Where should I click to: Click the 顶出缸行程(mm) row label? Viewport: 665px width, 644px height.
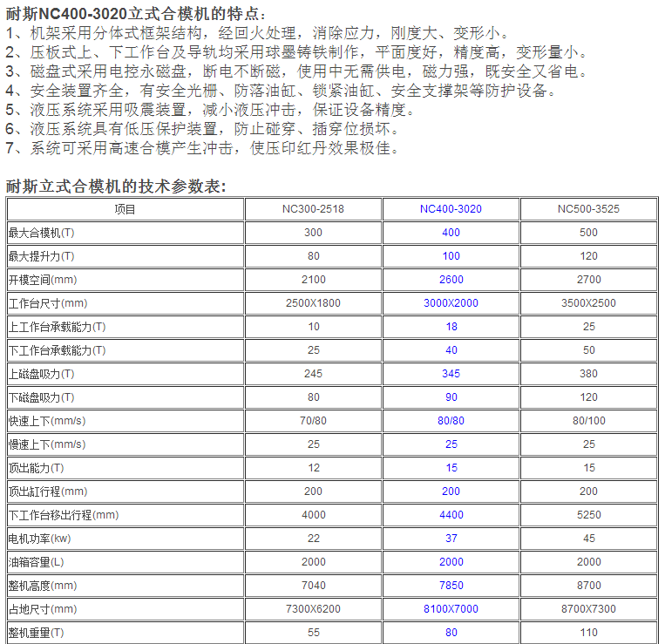pos(48,491)
